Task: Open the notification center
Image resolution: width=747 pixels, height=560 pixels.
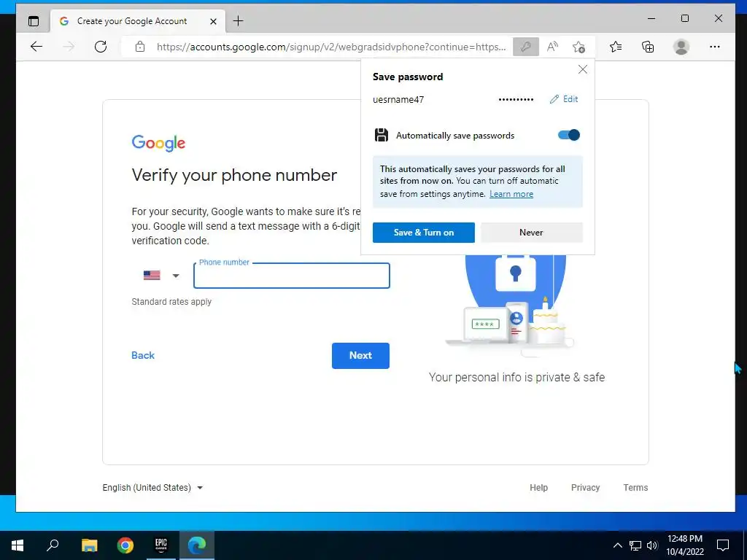Action: 723,545
